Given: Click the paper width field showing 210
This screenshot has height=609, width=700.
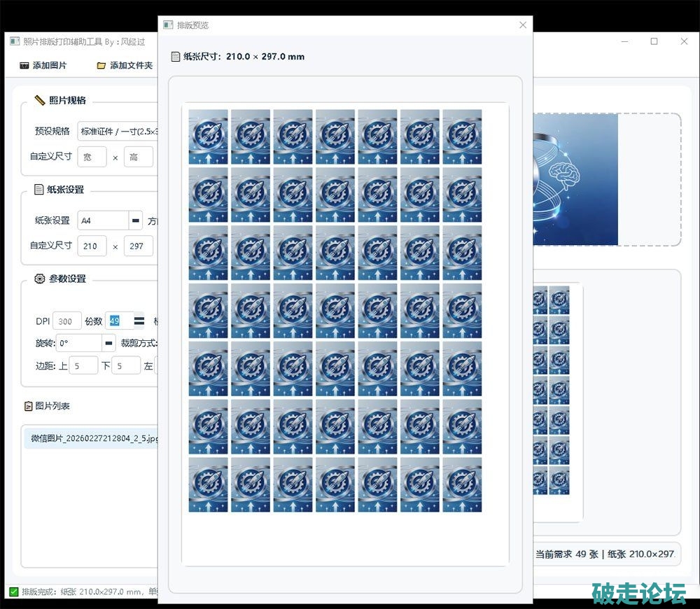Looking at the screenshot, I should tap(92, 246).
